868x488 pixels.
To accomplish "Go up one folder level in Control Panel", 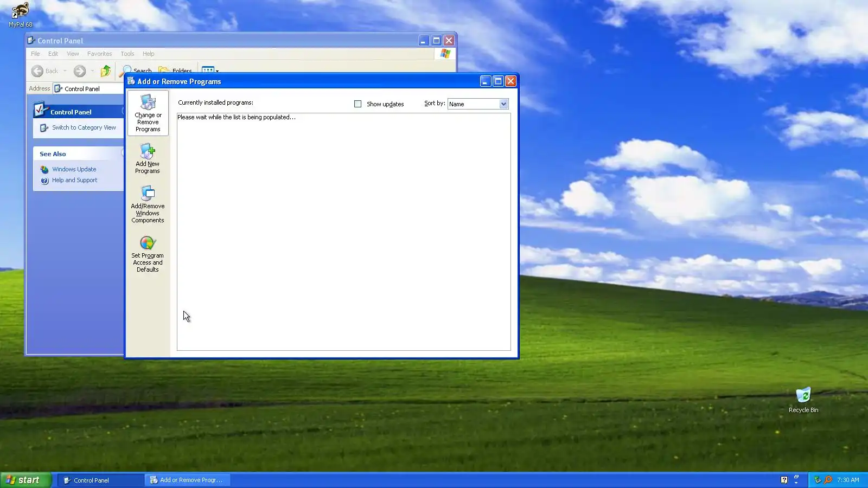I will 105,71.
